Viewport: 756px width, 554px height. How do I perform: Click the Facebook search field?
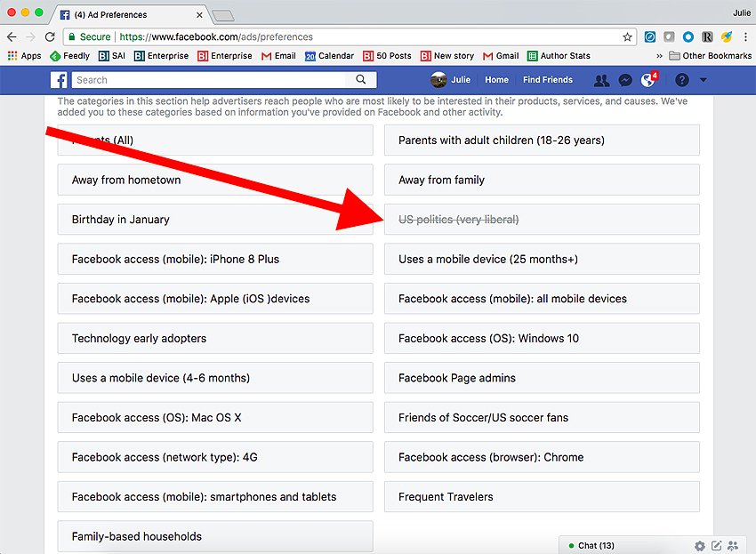click(208, 80)
